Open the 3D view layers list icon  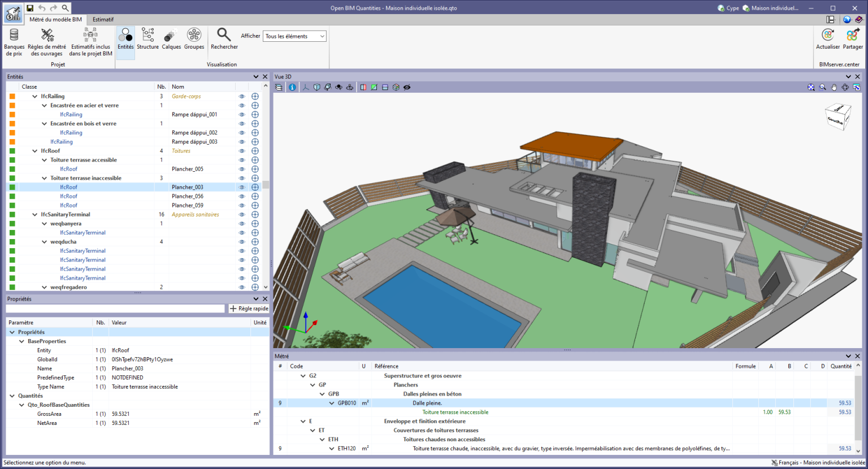pos(279,87)
